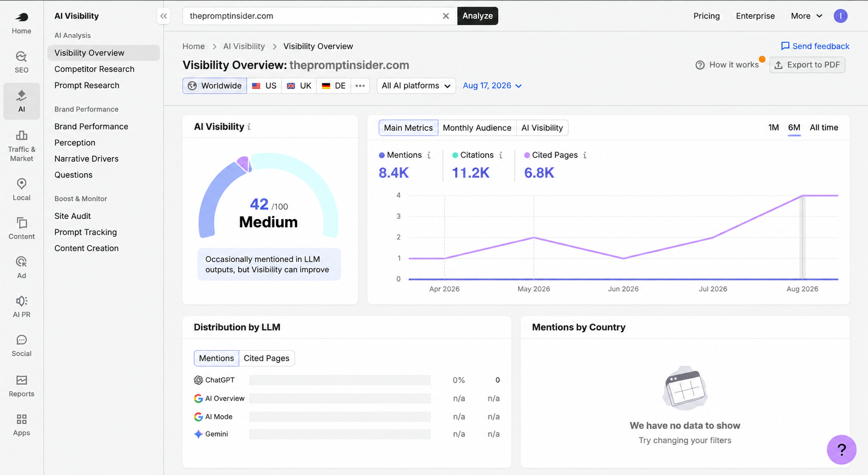868x475 pixels.
Task: Open the Aug 17, 2026 date picker
Action: [x=492, y=85]
